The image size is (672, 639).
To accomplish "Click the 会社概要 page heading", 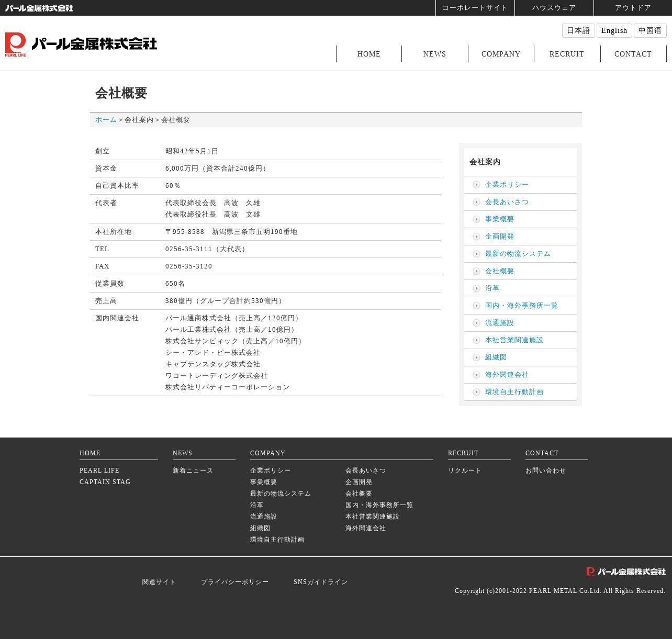I will (x=121, y=93).
